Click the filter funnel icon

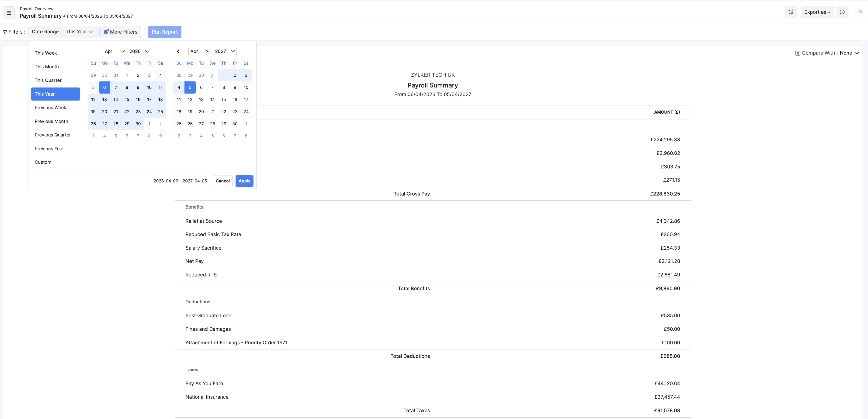(x=5, y=32)
